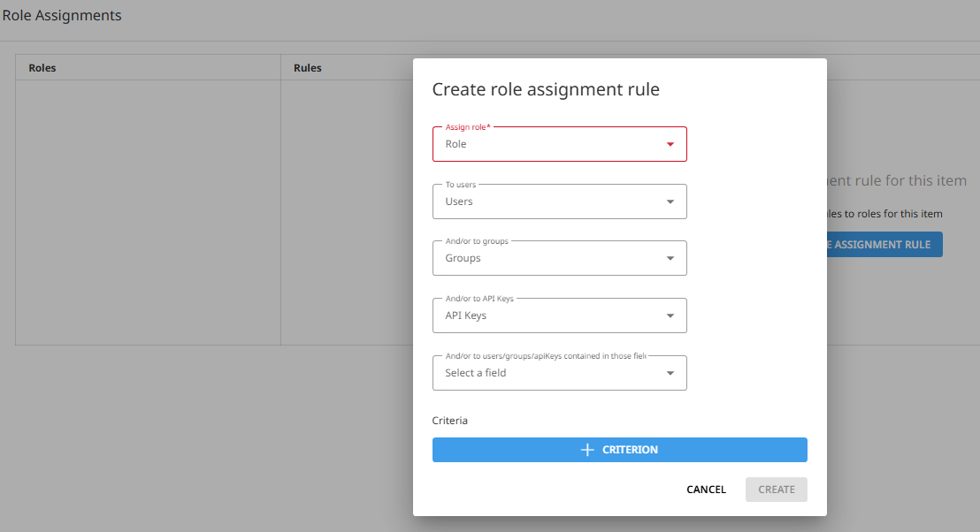Click the Role Assignments page heading

(x=62, y=16)
